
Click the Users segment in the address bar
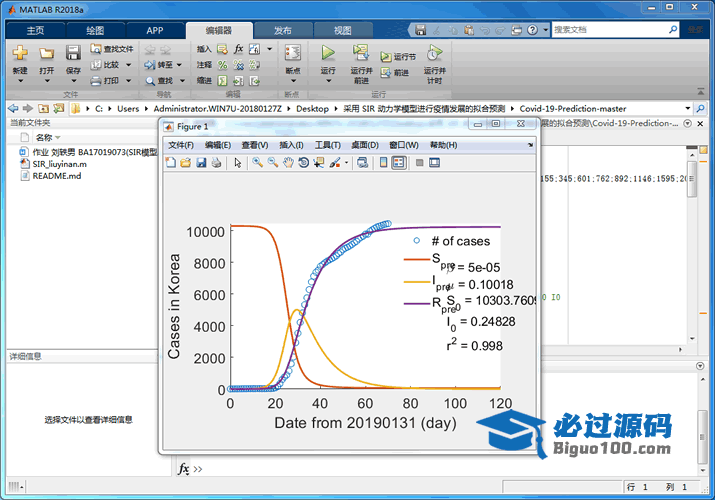[x=128, y=108]
